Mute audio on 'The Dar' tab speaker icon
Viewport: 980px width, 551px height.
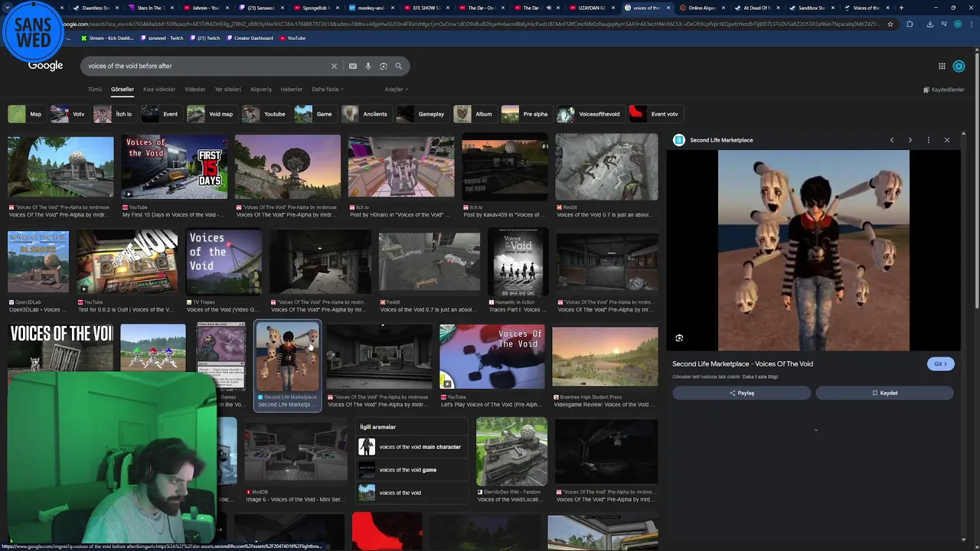coord(548,8)
